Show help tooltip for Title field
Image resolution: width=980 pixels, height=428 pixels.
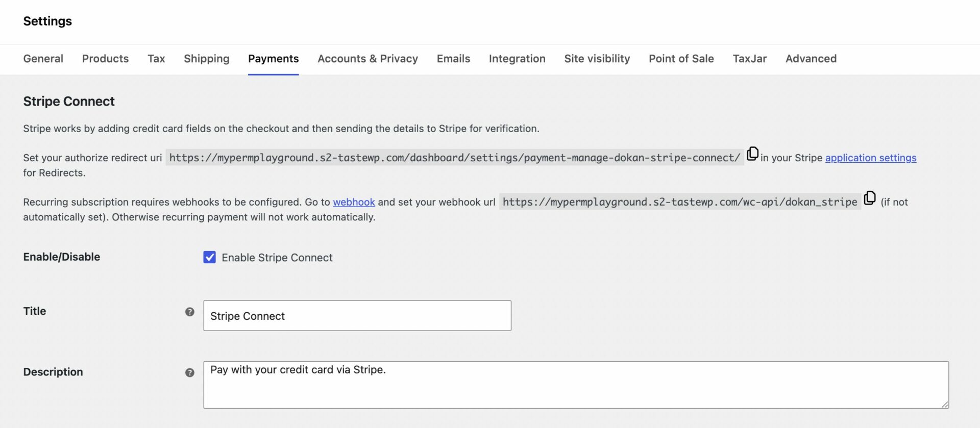pos(190,312)
